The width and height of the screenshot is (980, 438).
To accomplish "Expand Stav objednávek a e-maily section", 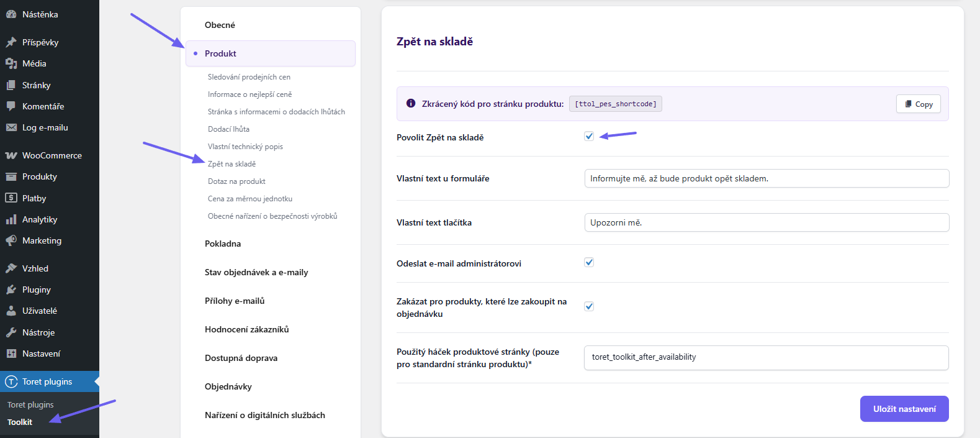I will point(256,272).
